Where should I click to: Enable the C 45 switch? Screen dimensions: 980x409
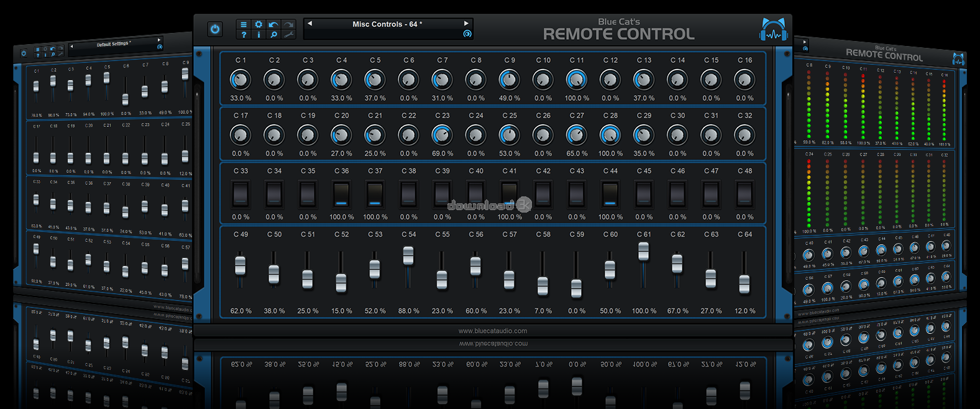tap(644, 194)
